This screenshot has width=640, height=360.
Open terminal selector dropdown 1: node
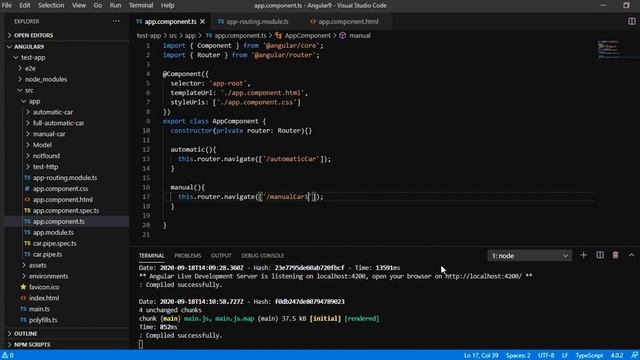point(529,256)
